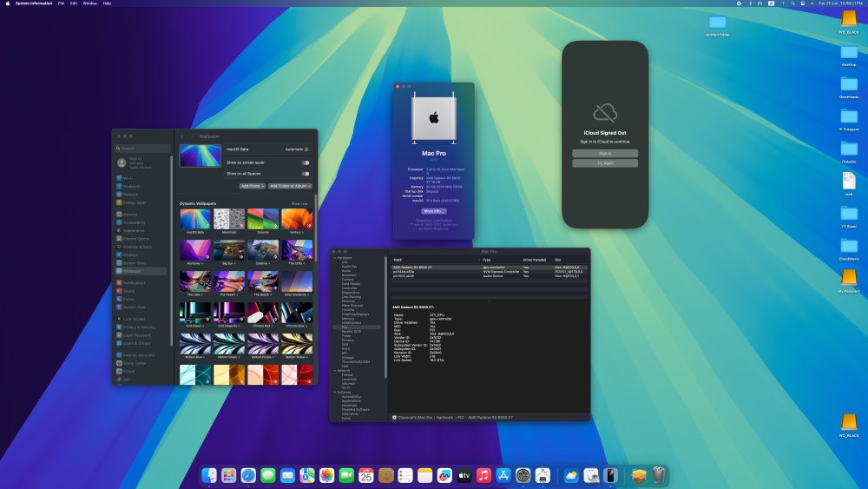Select the pci144d,a80a table row
Image resolution: width=868 pixels, height=489 pixels.
click(x=490, y=272)
